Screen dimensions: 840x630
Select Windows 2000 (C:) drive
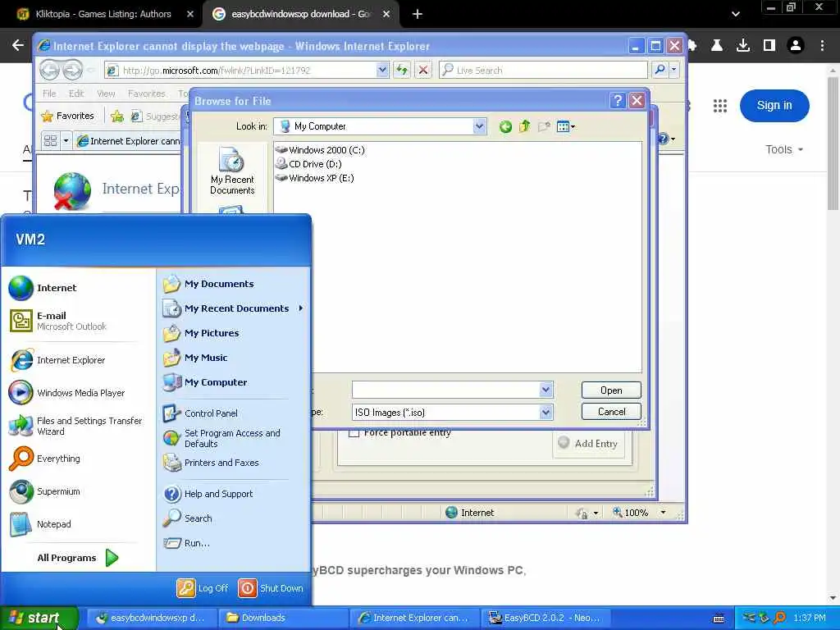point(321,150)
